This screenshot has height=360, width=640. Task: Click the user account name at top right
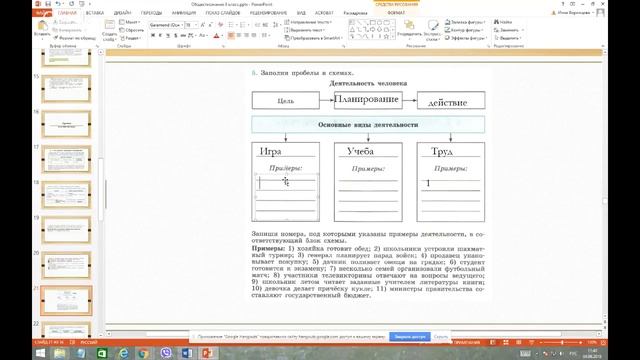[573, 13]
